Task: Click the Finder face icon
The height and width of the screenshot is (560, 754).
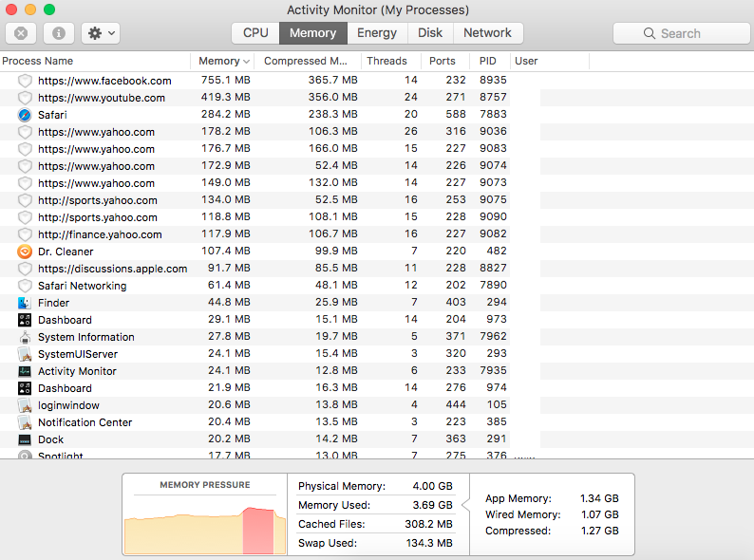Action: (25, 303)
